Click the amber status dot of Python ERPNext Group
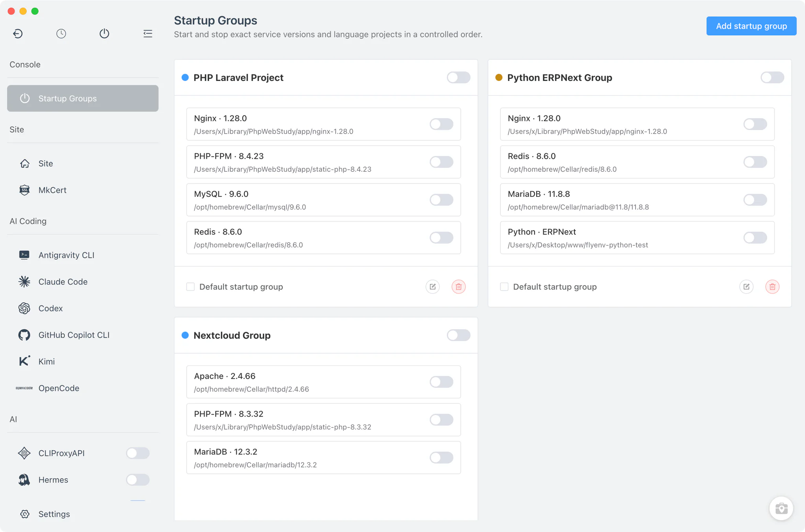Screen dimensions: 805x532 pyautogui.click(x=499, y=77)
